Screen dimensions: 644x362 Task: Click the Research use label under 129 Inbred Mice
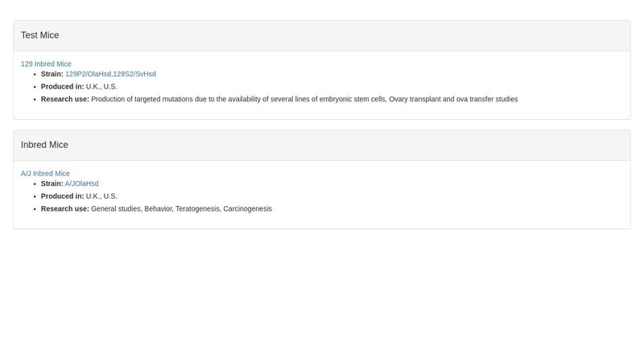coord(65,100)
